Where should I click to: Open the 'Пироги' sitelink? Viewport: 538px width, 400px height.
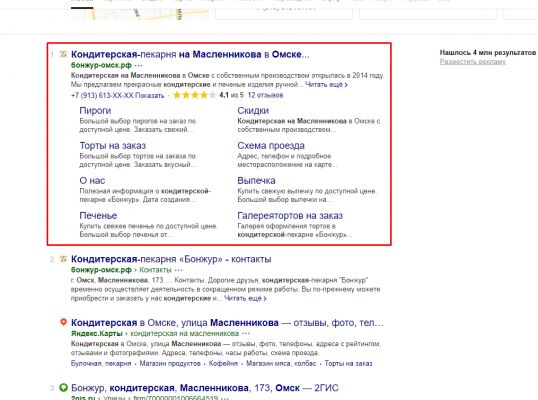coord(95,110)
